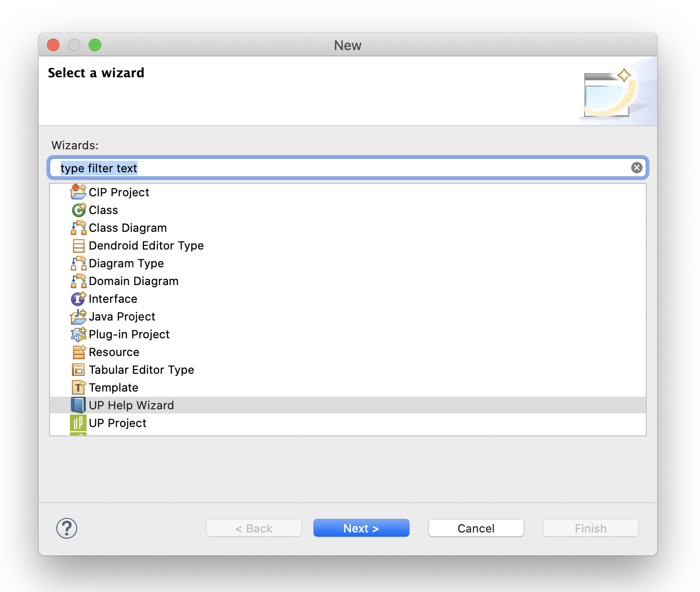Open help with question mark icon

pos(67,528)
